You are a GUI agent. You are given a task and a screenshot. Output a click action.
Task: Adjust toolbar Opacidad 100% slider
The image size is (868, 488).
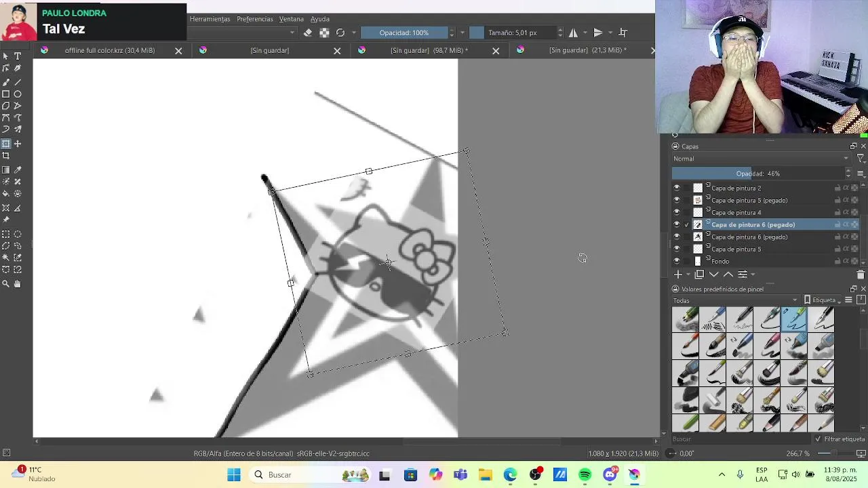tap(404, 33)
